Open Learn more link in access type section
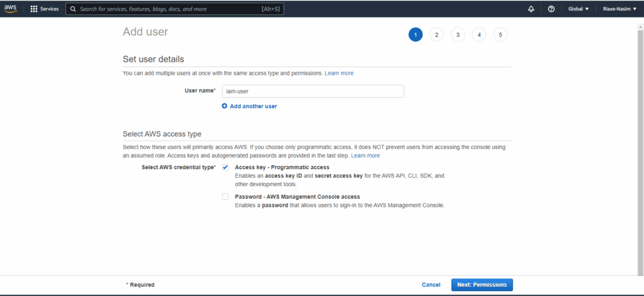The image size is (644, 296). click(x=365, y=155)
